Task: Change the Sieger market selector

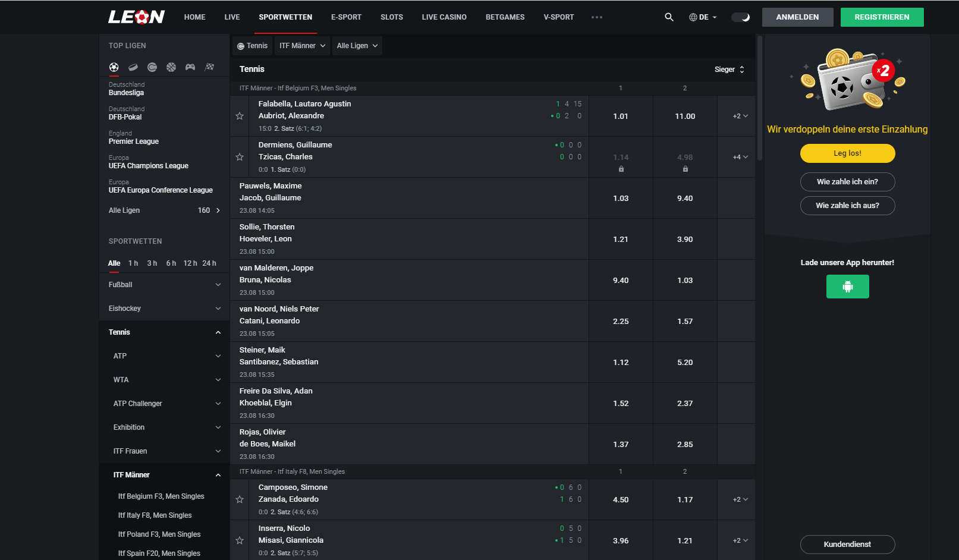Action: (x=730, y=70)
